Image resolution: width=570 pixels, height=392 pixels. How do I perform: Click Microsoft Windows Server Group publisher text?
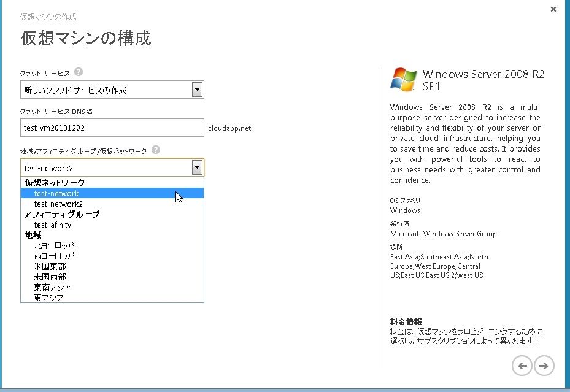pos(443,234)
